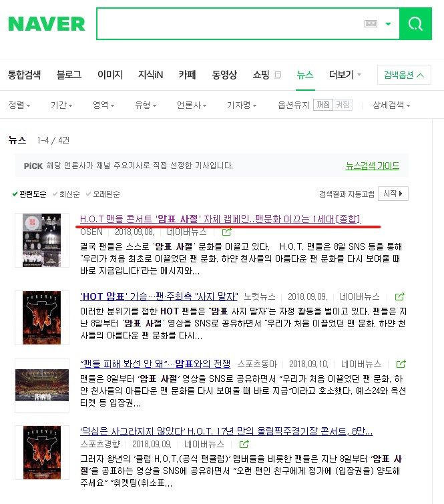
Task: Open the 영역 dropdown
Action: (x=103, y=105)
